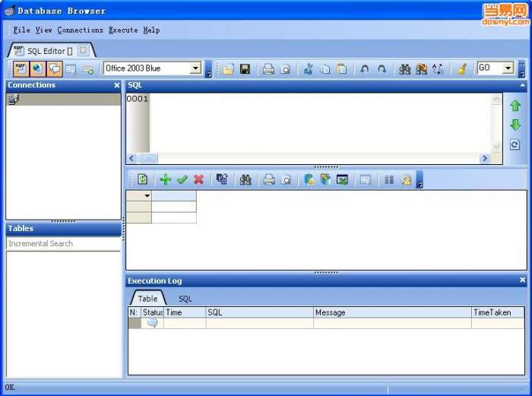Click the column chooser icon
The width and height of the screenshot is (532, 396).
point(389,179)
